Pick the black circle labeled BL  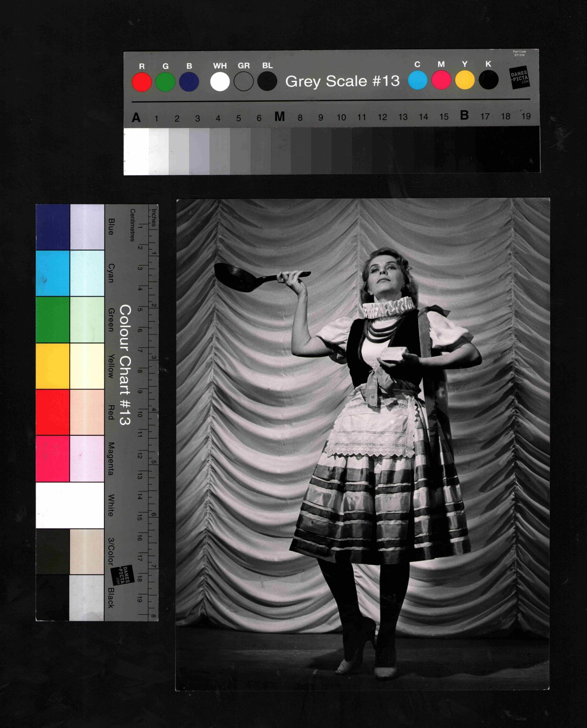point(267,82)
